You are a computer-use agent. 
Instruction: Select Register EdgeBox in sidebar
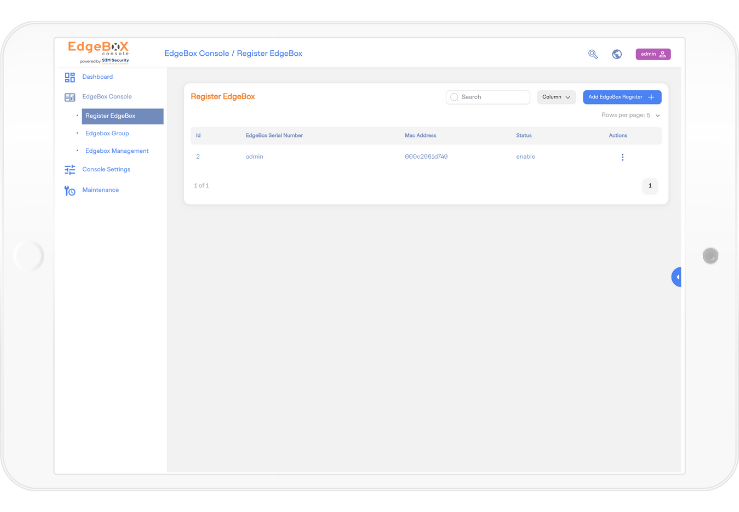click(x=122, y=116)
